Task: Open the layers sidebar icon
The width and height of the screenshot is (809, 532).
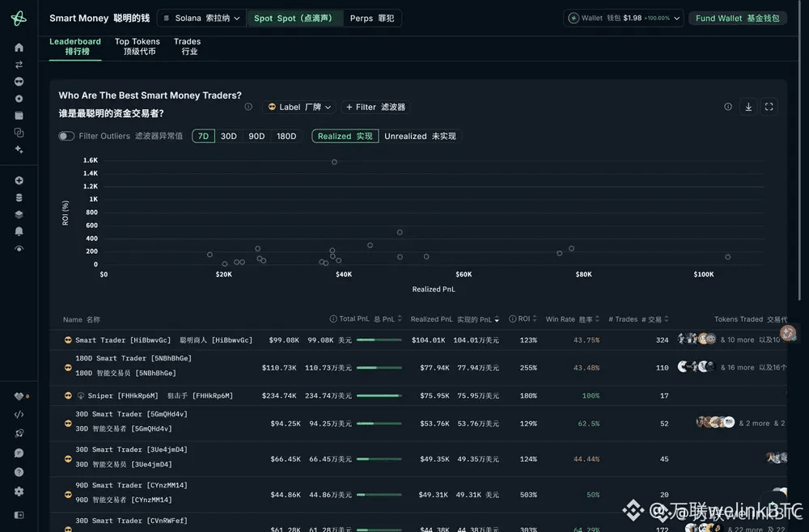Action: pos(19,214)
